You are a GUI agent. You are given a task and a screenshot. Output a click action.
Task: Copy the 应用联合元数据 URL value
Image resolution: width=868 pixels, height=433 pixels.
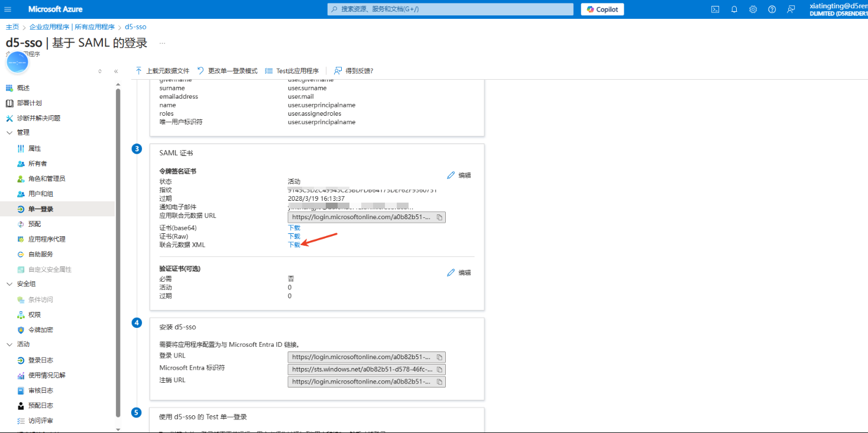point(439,217)
